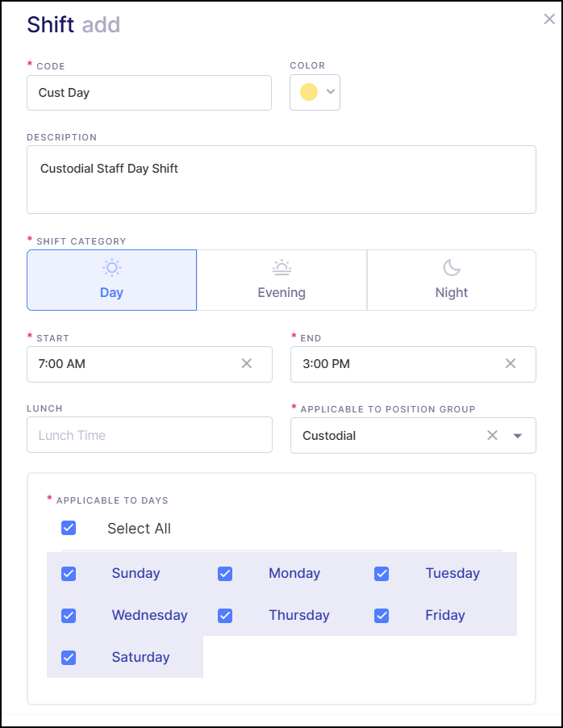Viewport: 563px width, 728px height.
Task: Clear the Start time with X icon
Action: pos(247,364)
